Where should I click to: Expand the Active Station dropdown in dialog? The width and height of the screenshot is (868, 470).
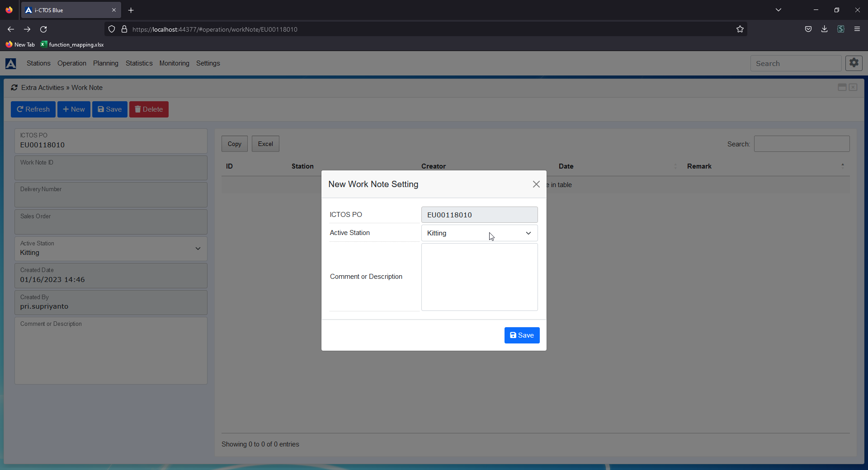[x=480, y=233]
